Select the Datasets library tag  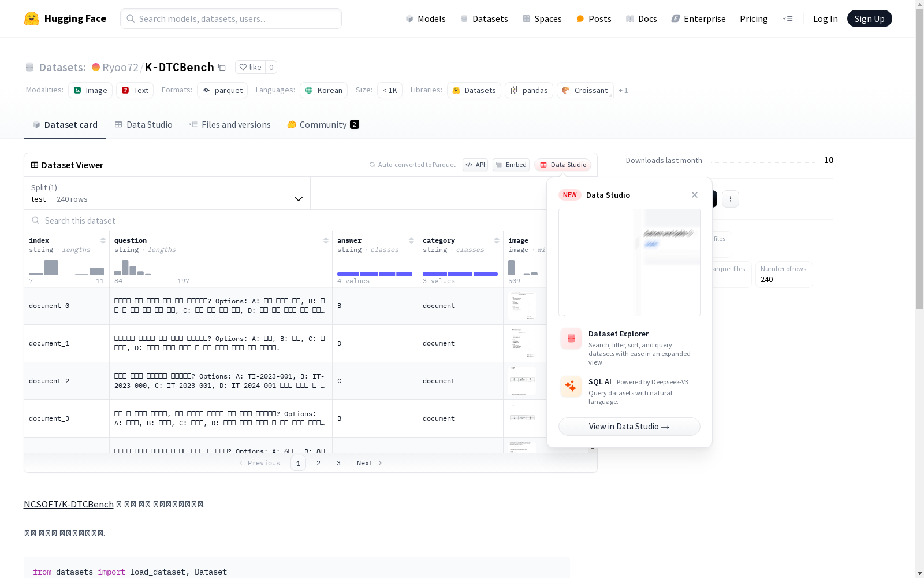coord(474,90)
